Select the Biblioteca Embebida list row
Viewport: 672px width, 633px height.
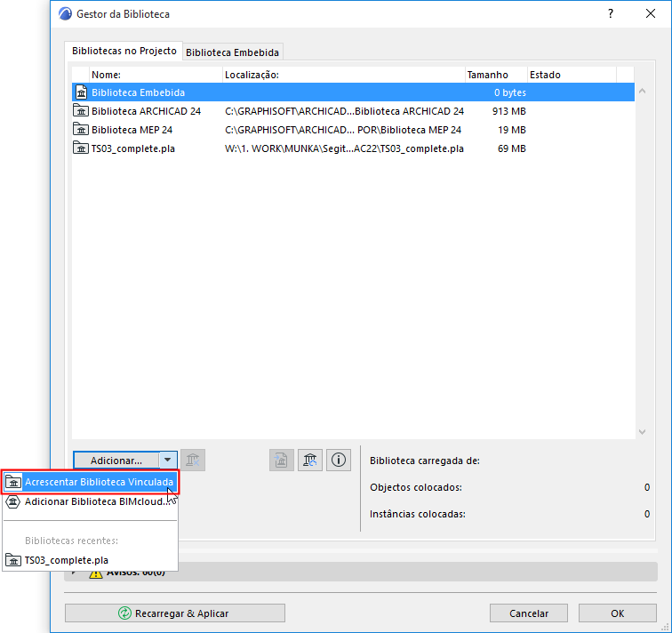click(353, 92)
